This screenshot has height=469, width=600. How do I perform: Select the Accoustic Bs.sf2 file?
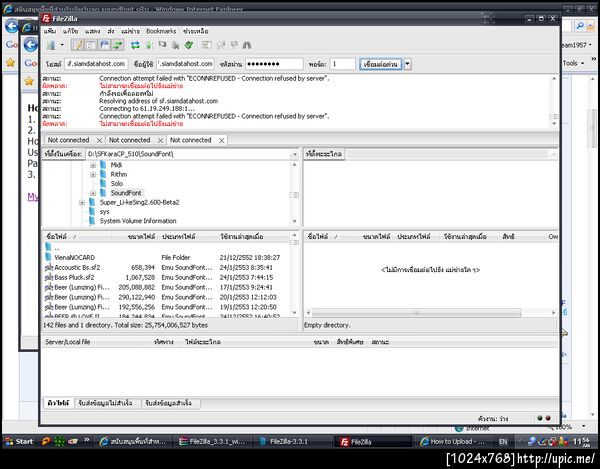tap(166, 267)
